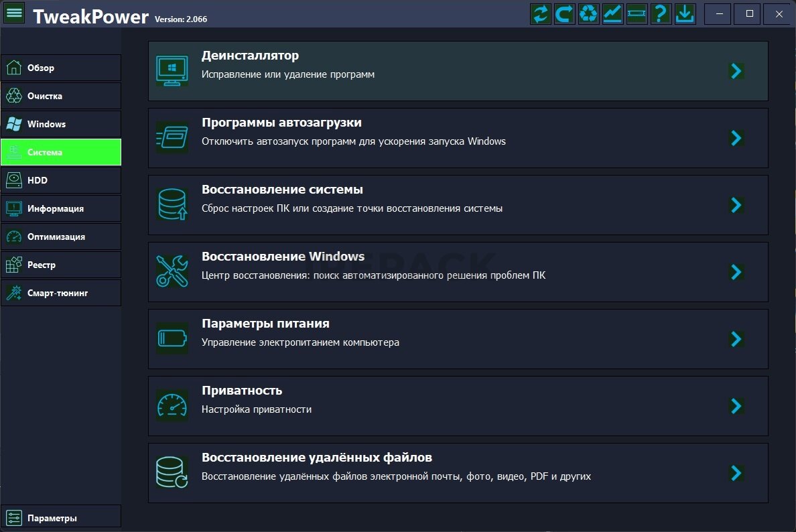The width and height of the screenshot is (796, 532).
Task: Click the database icon beside Восстановление системы
Action: (x=172, y=204)
